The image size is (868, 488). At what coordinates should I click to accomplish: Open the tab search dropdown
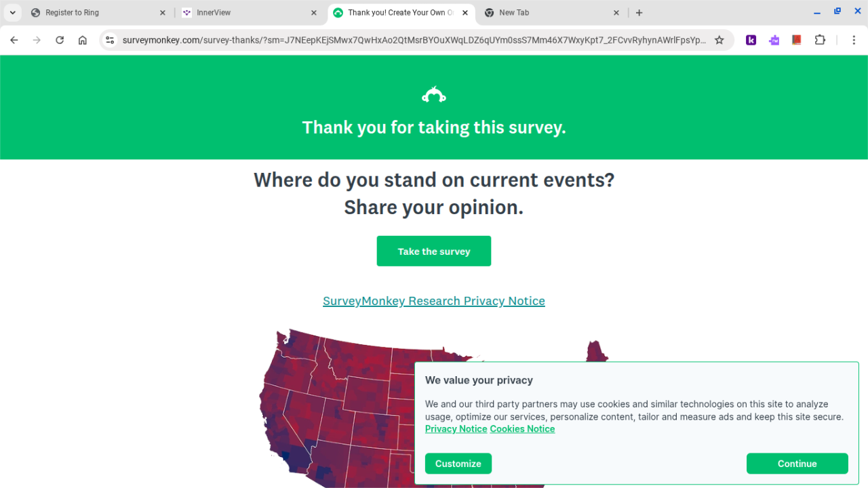coord(12,12)
